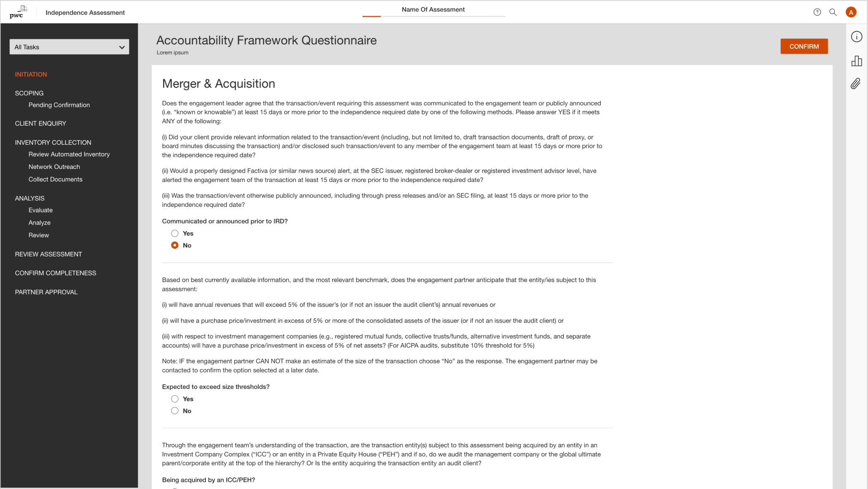Click the CONFIRM button top right

click(804, 46)
